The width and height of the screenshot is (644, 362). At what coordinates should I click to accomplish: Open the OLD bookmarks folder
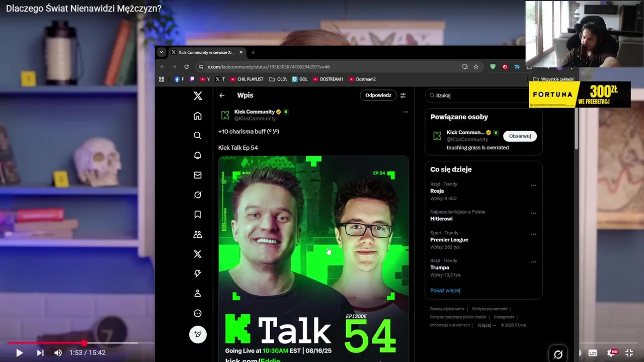coord(278,79)
